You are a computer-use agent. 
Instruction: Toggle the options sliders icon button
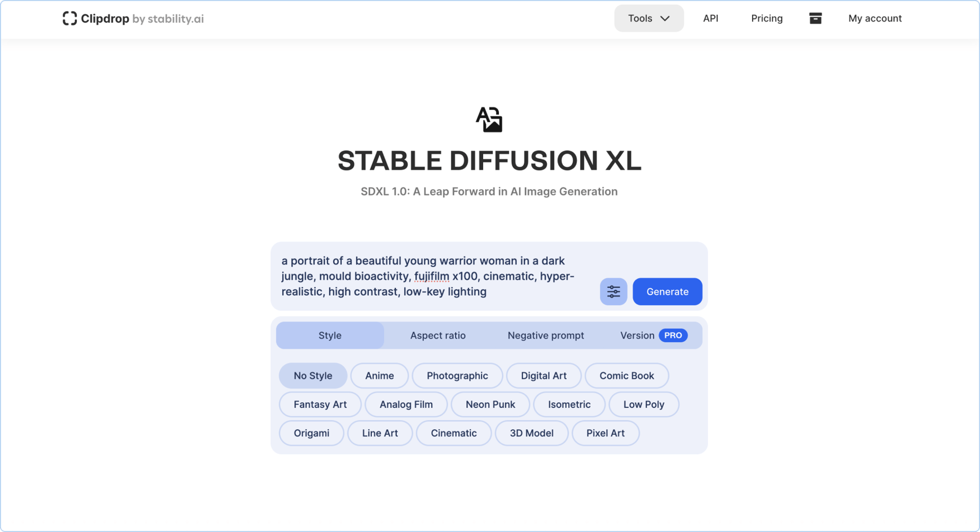pyautogui.click(x=613, y=291)
